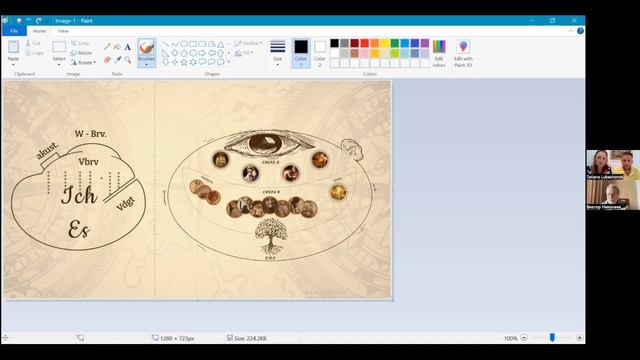Click the Paste clipboard icon
Image resolution: width=640 pixels, height=360 pixels.
tap(13, 47)
